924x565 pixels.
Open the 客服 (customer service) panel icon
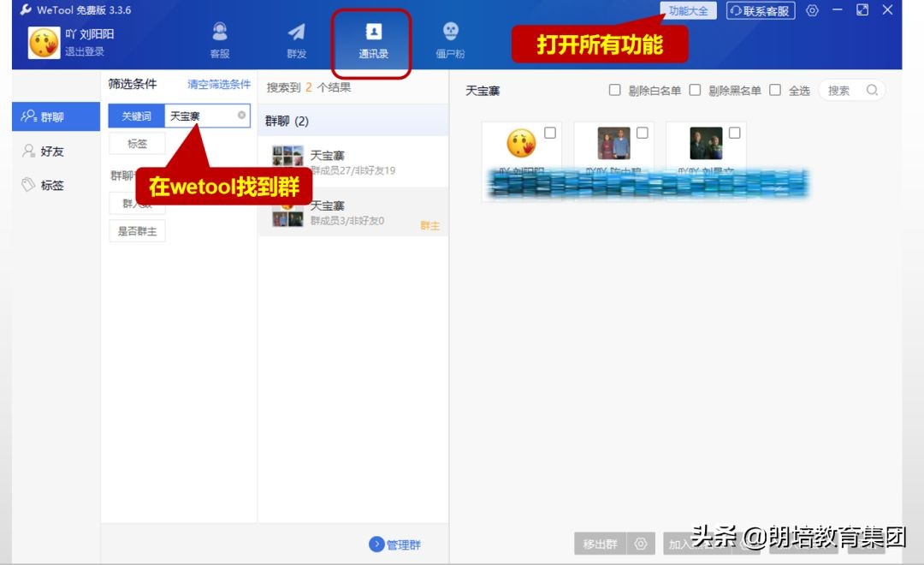219,36
